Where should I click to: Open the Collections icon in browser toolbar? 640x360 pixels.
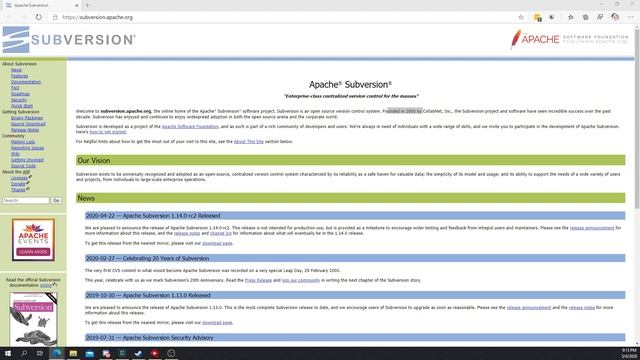tap(585, 17)
